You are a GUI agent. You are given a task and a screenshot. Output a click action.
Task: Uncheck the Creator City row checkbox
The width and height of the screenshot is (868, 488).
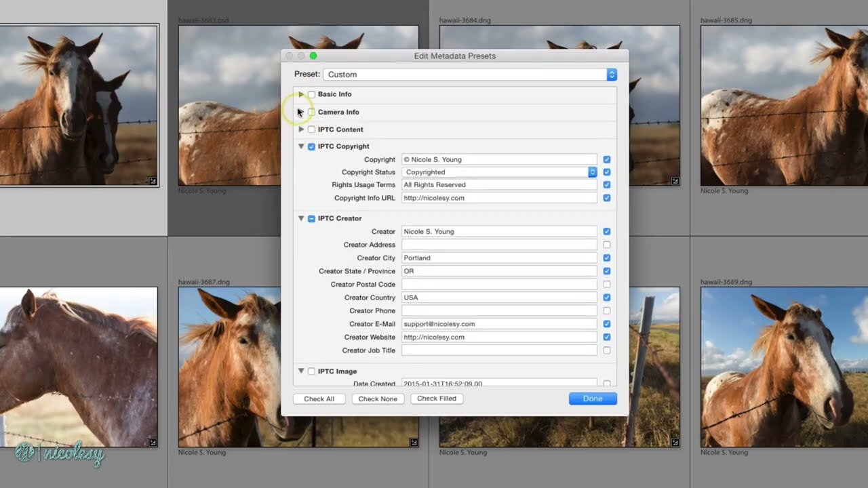(x=606, y=258)
